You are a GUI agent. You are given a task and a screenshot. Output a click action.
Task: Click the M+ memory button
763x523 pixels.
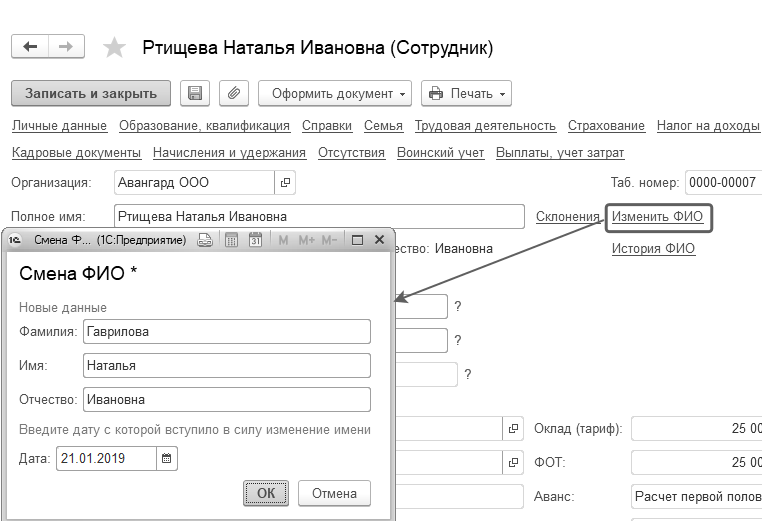click(x=307, y=240)
